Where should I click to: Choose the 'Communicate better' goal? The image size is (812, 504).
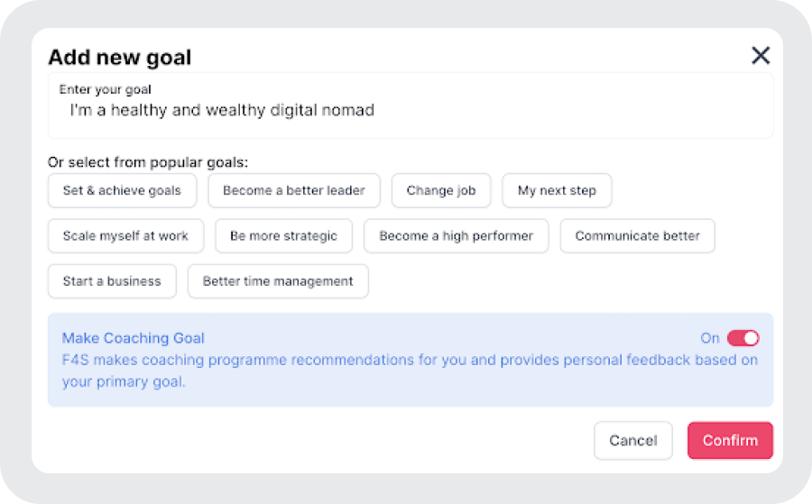click(637, 235)
